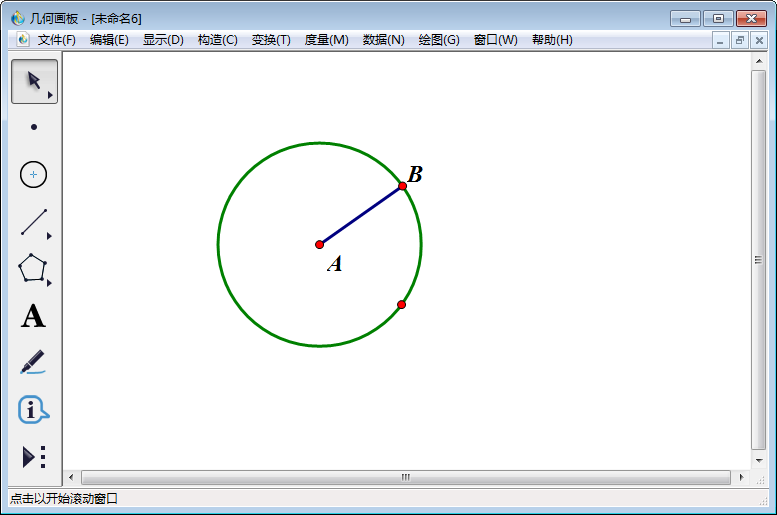
Task: Click point B on the circle
Action: (403, 186)
